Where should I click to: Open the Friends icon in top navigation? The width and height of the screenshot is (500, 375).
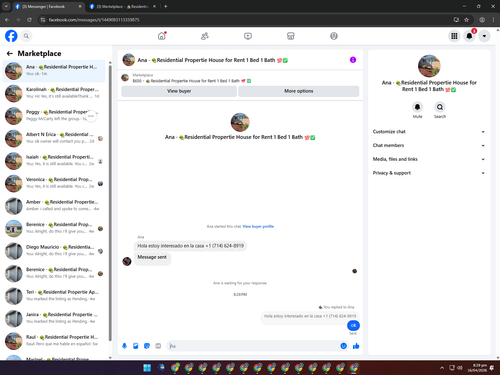tap(205, 36)
